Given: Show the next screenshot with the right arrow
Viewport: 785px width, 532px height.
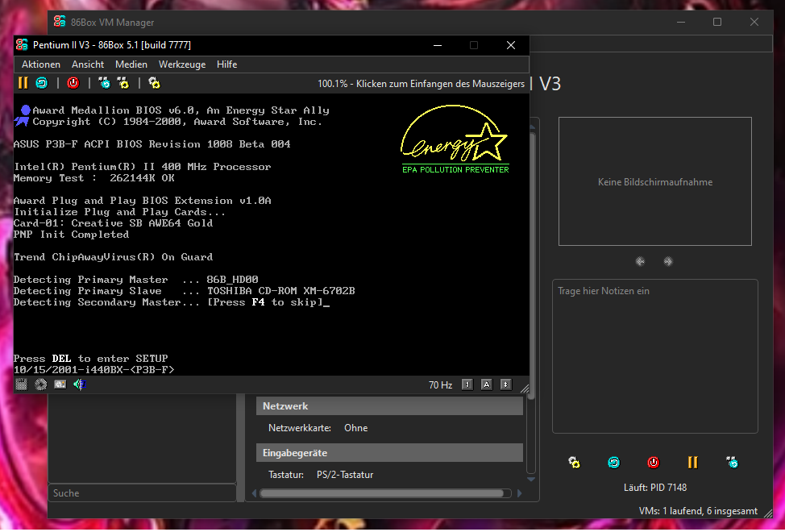Looking at the screenshot, I should click(x=668, y=262).
